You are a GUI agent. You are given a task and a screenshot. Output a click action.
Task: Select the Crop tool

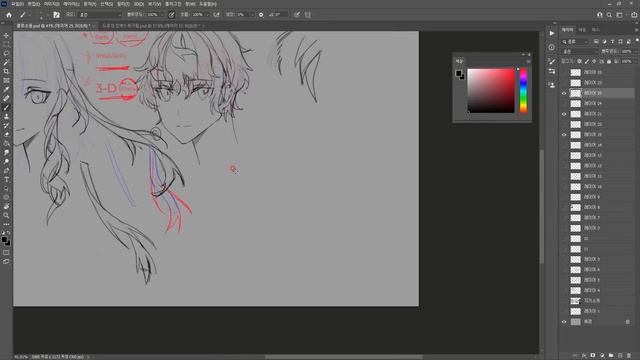pyautogui.click(x=6, y=71)
